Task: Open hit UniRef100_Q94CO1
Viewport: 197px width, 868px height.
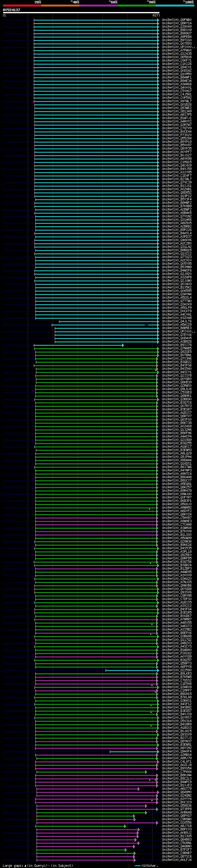Action: [x=176, y=67]
